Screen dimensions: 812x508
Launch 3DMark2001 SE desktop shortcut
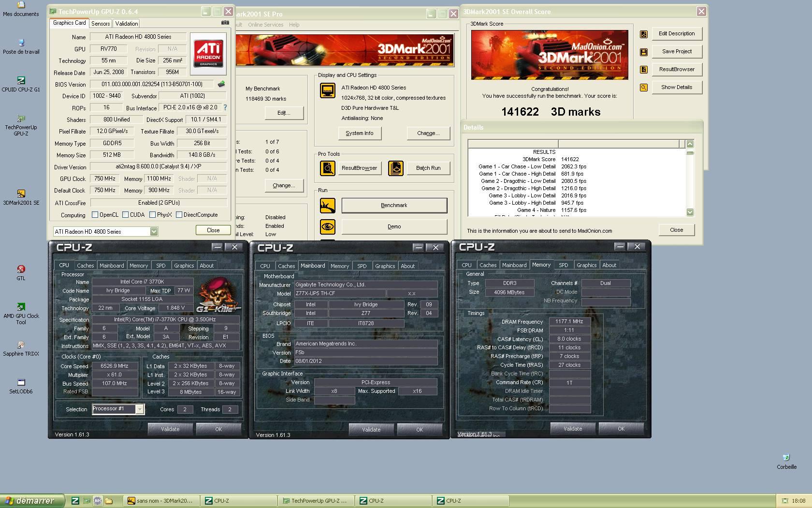pos(21,194)
